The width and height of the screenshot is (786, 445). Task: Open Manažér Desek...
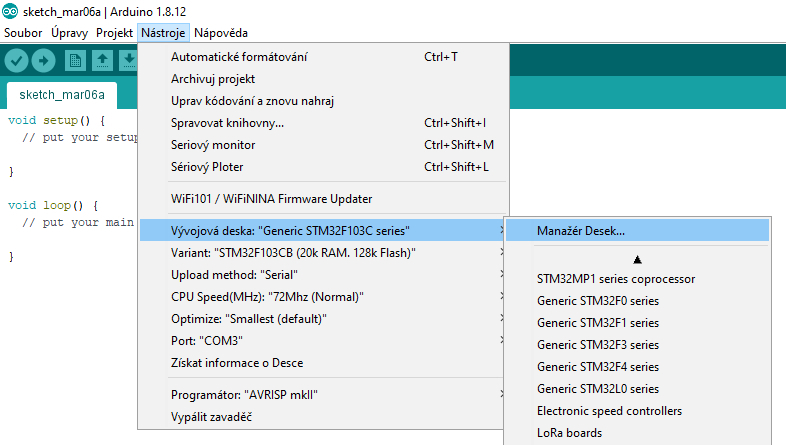pyautogui.click(x=637, y=231)
